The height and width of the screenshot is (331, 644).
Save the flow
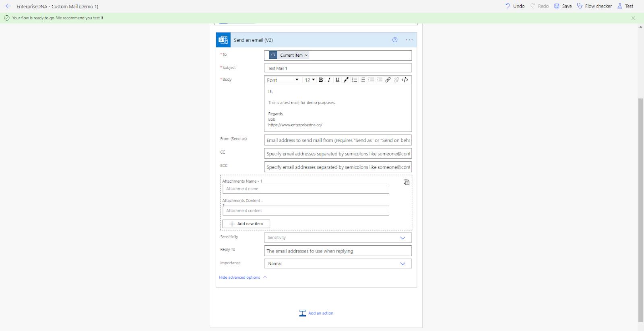click(x=563, y=6)
